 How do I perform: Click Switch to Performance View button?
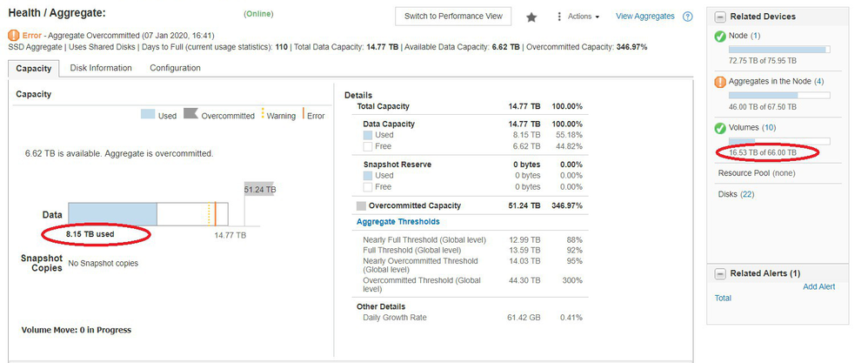pyautogui.click(x=453, y=17)
